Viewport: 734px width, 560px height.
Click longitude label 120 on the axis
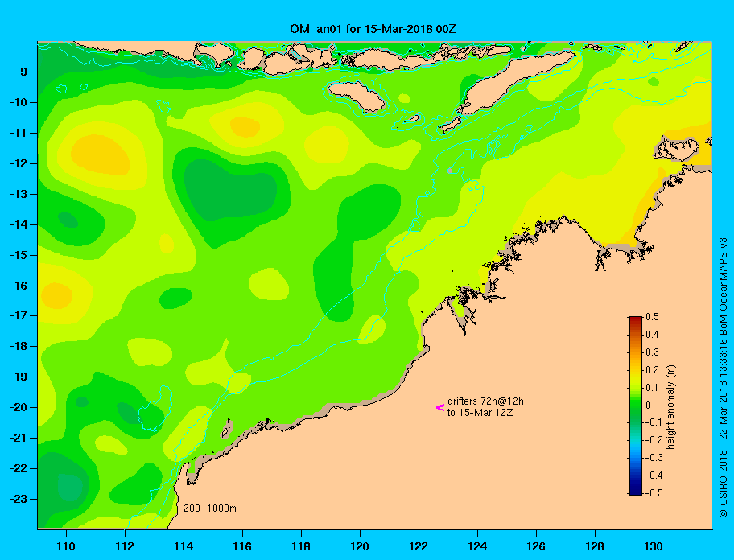360,546
